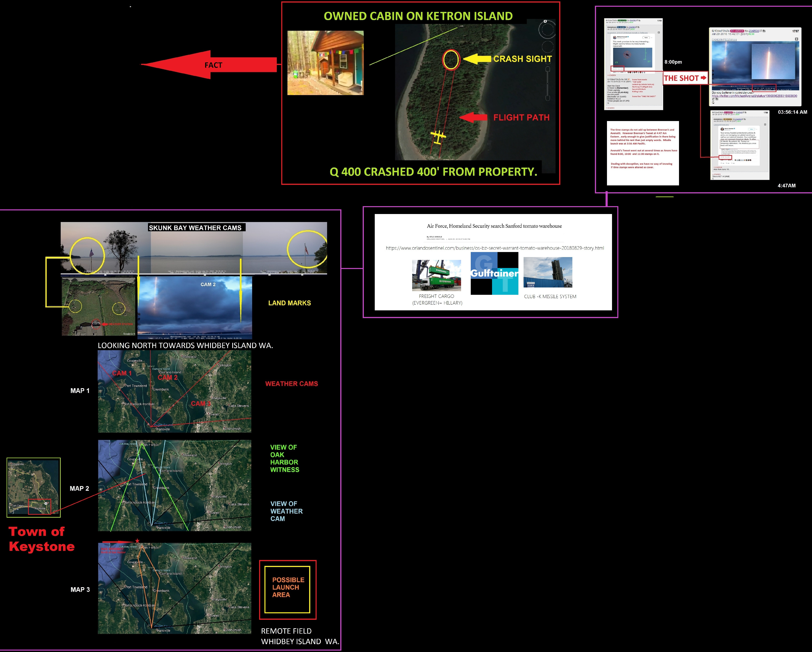Click the '8:00pm' time label
812x652 pixels.
673,62
